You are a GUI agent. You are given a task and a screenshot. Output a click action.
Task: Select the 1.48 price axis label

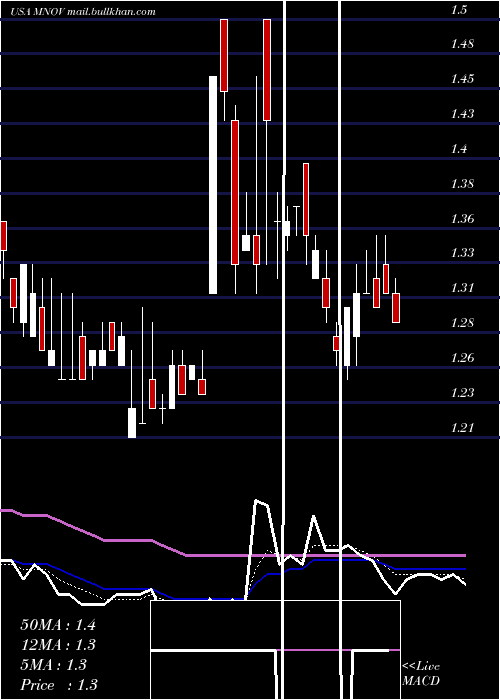(462, 44)
